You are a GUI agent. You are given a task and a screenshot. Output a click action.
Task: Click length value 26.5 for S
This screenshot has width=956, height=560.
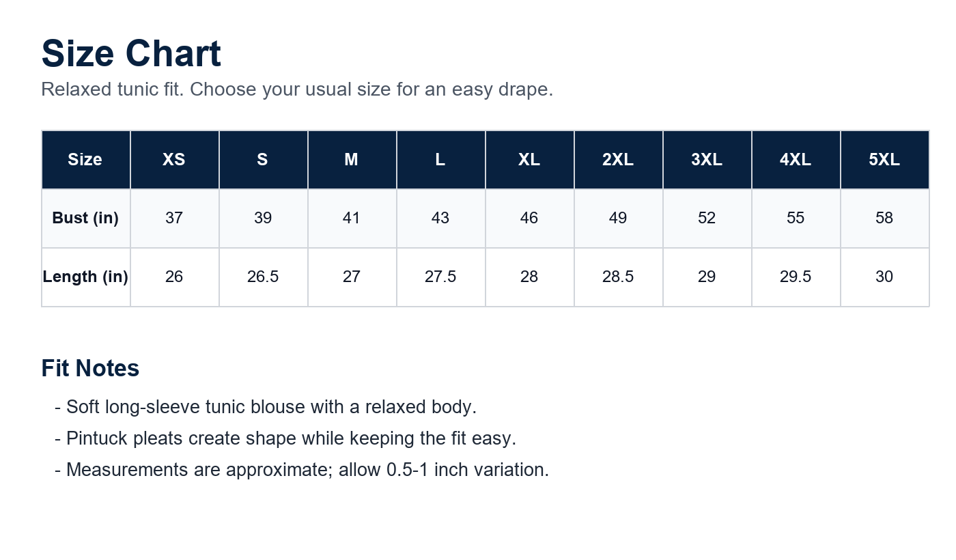coord(263,277)
